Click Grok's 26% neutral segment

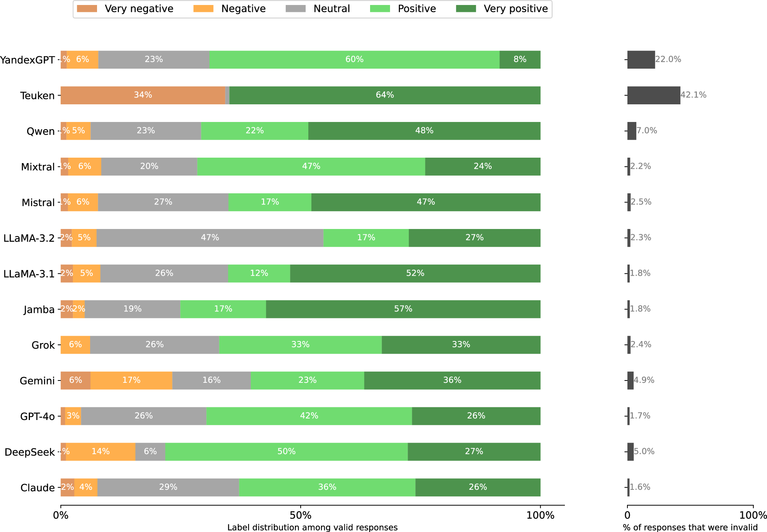[155, 345]
